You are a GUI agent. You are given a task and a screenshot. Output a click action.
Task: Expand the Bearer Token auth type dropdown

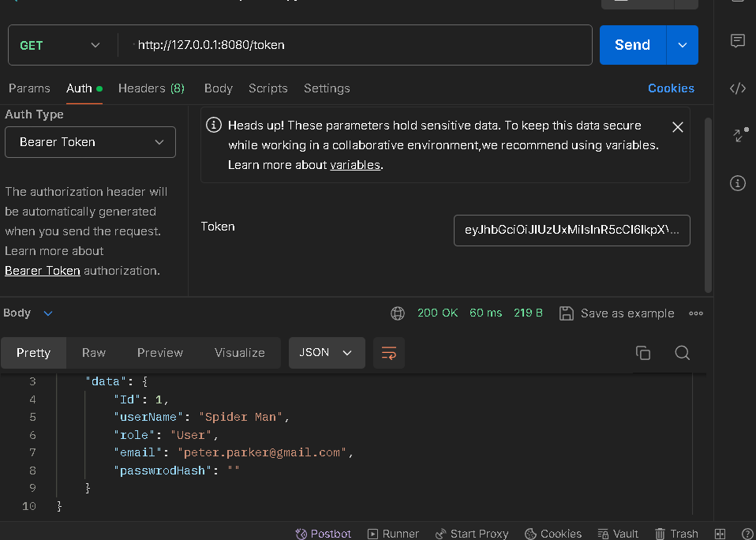click(x=90, y=142)
